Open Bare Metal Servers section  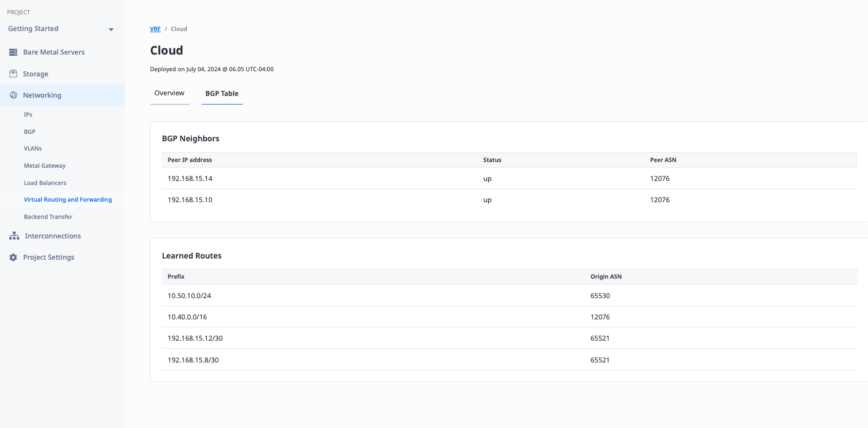pos(53,52)
